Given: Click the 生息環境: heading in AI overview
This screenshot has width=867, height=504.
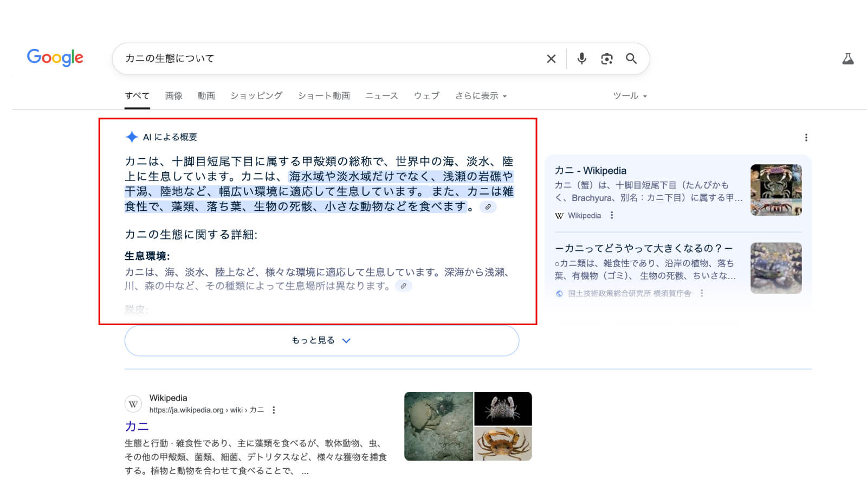Looking at the screenshot, I should (147, 256).
